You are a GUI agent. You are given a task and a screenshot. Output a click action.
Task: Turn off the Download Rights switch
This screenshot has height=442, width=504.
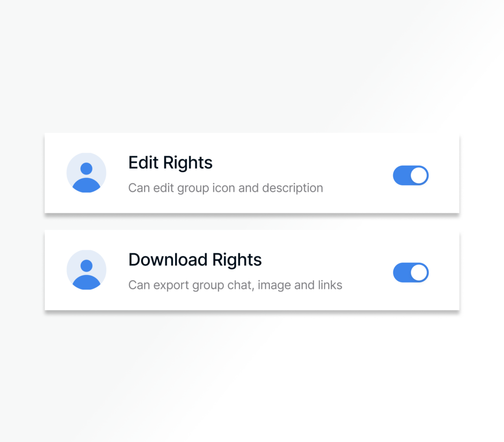point(410,273)
